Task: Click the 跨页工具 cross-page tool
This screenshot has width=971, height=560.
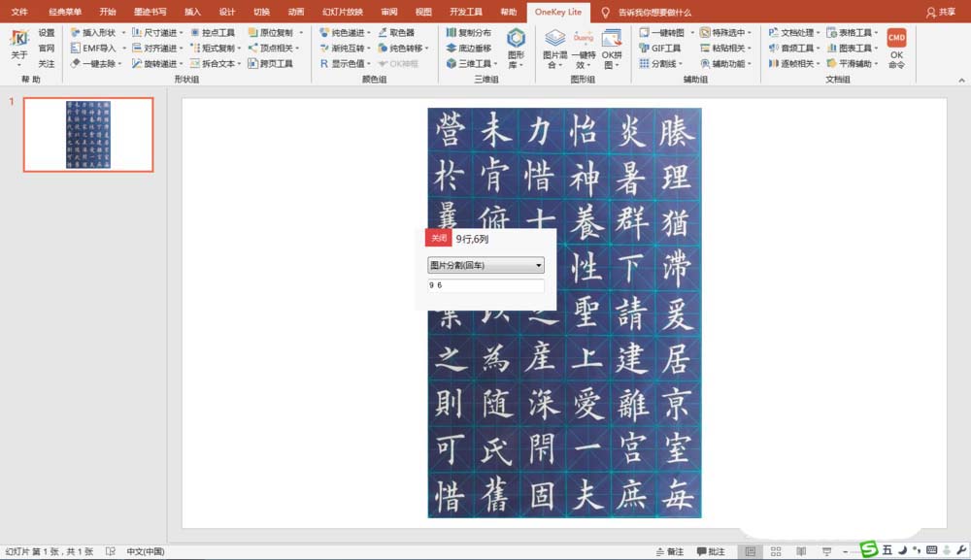Action: (270, 63)
